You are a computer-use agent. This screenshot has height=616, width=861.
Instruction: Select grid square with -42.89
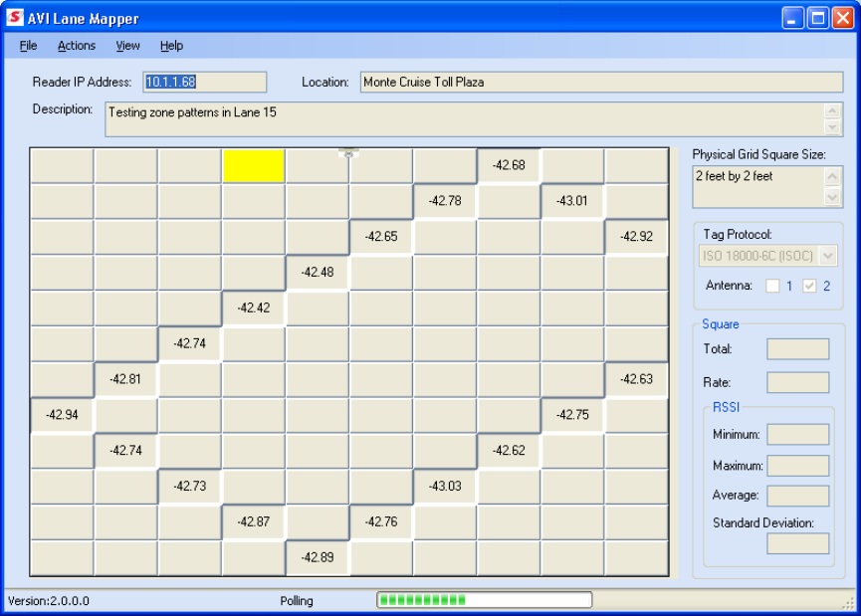click(318, 558)
